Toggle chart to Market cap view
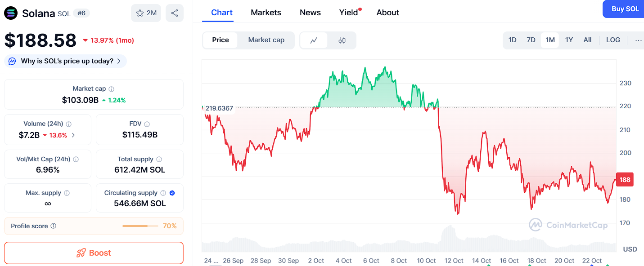Viewport: 644px width, 266px height. pos(266,40)
